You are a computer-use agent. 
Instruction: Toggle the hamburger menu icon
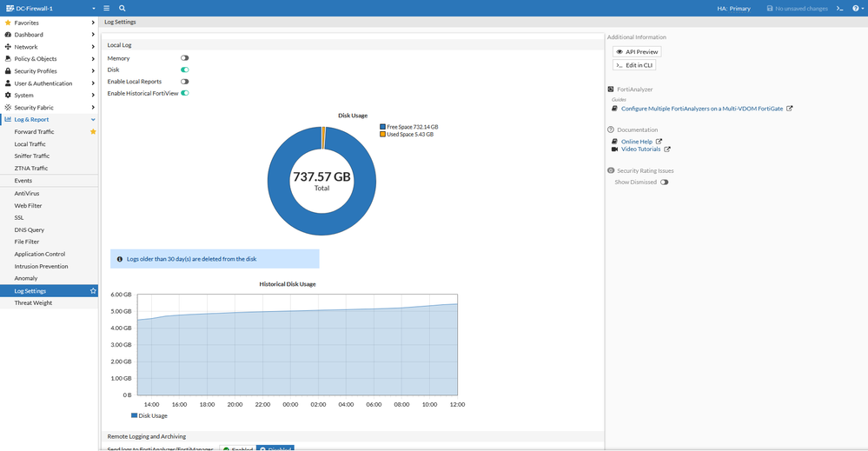click(x=106, y=8)
